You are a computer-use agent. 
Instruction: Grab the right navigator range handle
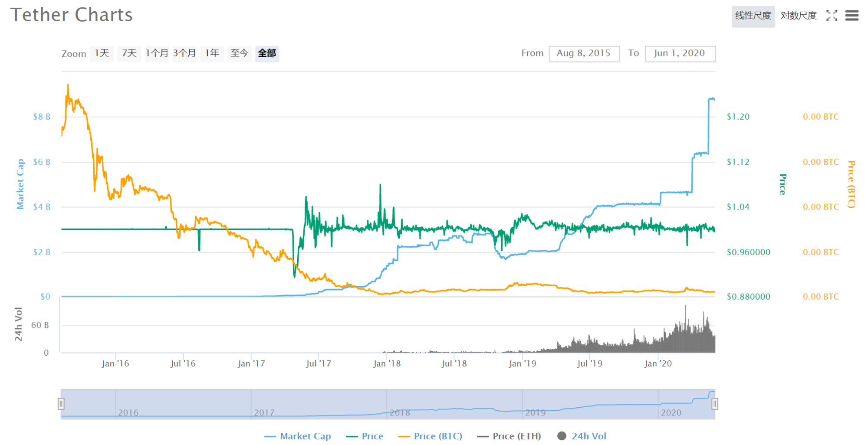tap(715, 404)
